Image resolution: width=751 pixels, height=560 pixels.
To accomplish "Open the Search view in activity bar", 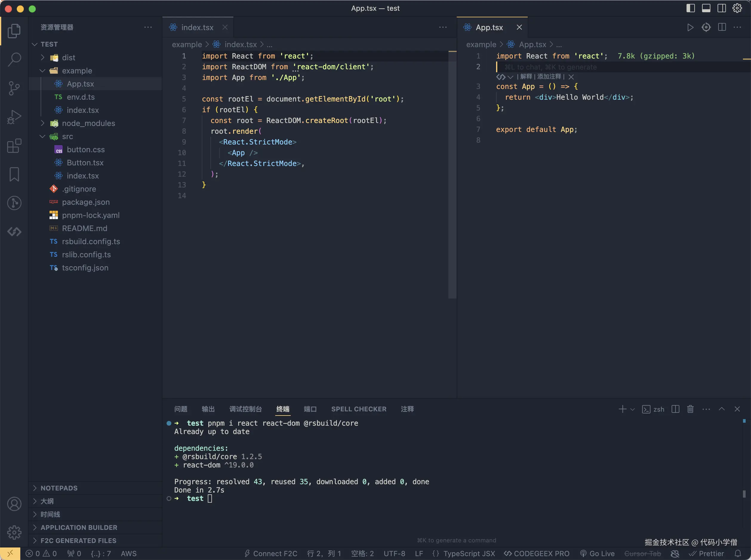I will point(14,59).
